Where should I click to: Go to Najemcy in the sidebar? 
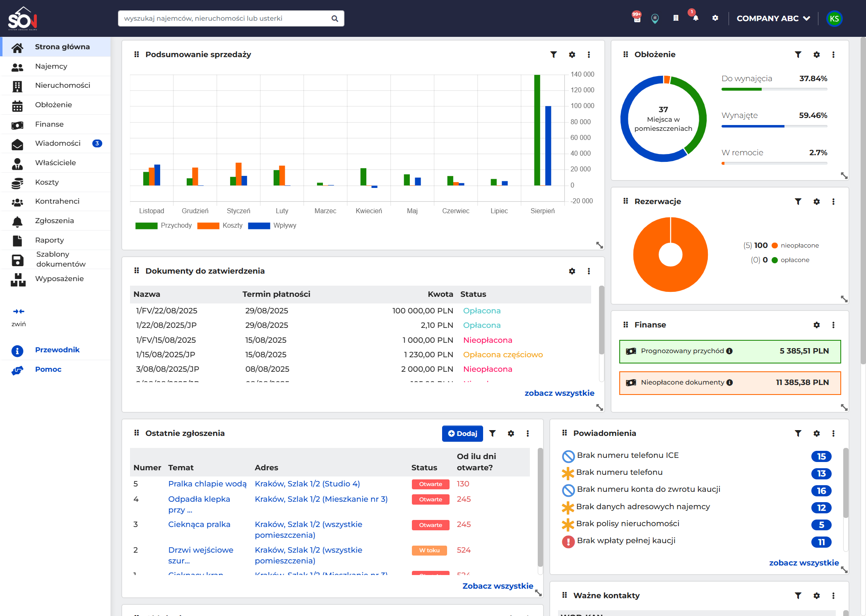point(56,66)
